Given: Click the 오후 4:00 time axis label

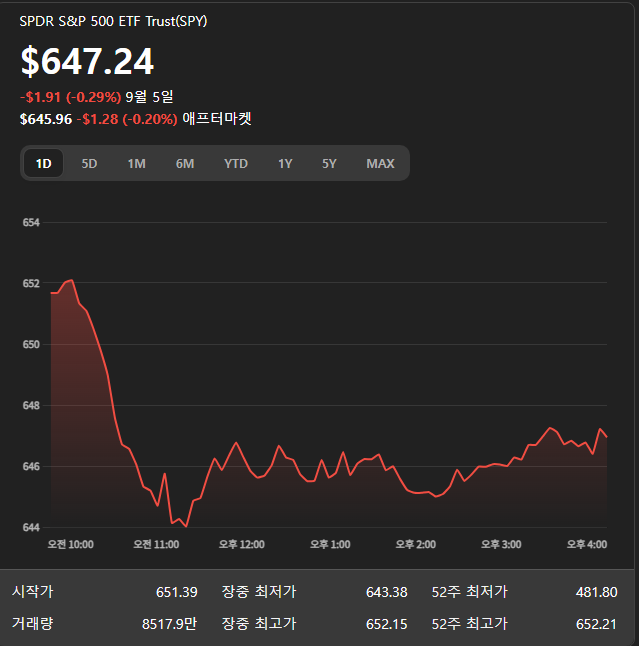Looking at the screenshot, I should pos(587,544).
